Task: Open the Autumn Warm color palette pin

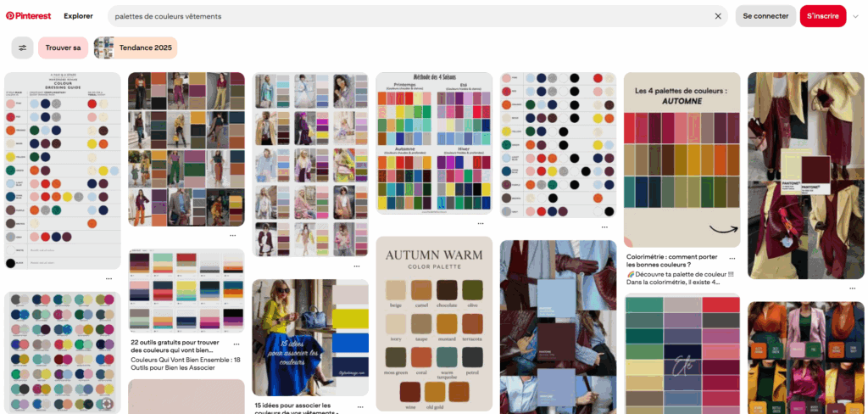Action: point(434,324)
